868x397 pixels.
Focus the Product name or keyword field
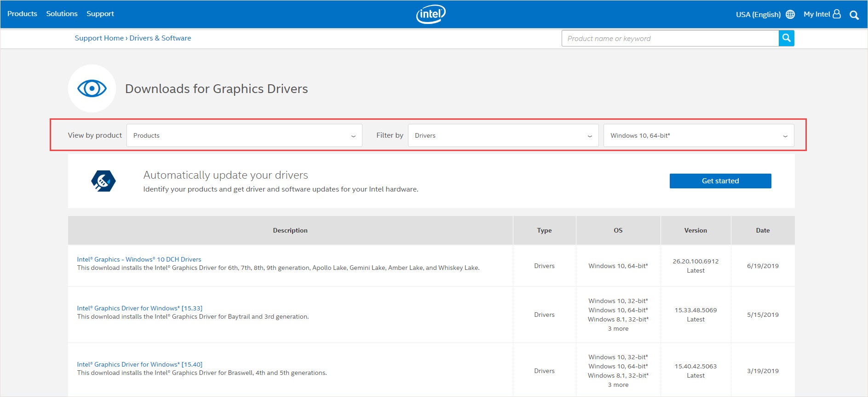[x=670, y=39]
